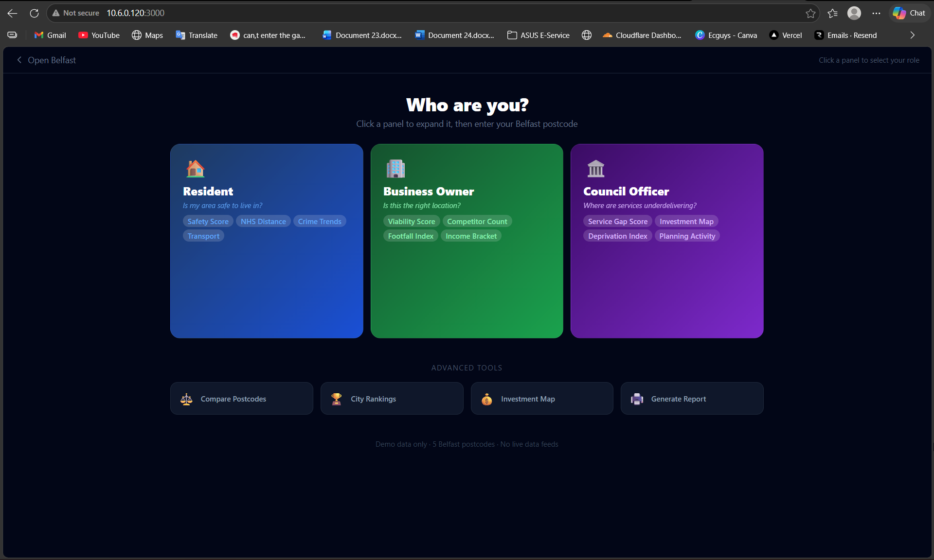Show more bookmarks via chevron arrow
Image resolution: width=934 pixels, height=560 pixels.
tap(912, 35)
